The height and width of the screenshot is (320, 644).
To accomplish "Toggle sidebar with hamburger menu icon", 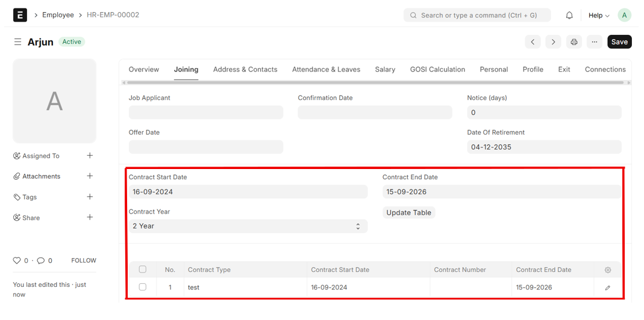I will point(17,42).
